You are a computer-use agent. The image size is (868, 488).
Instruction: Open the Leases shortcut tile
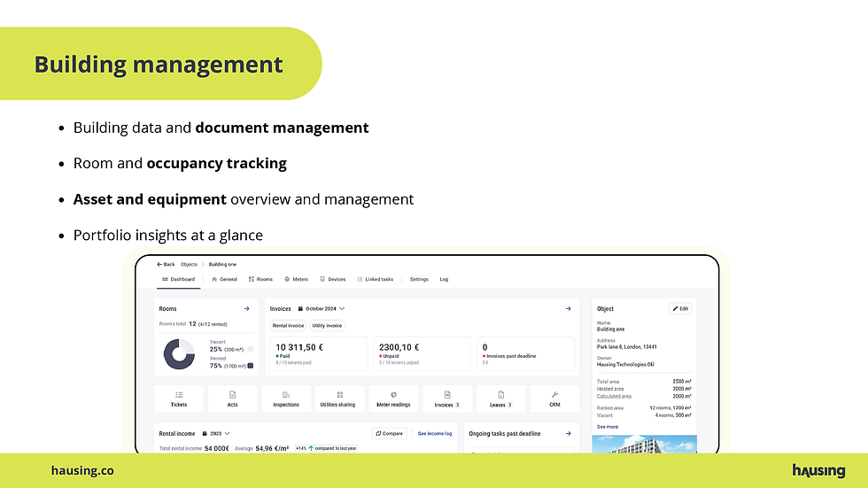point(500,399)
